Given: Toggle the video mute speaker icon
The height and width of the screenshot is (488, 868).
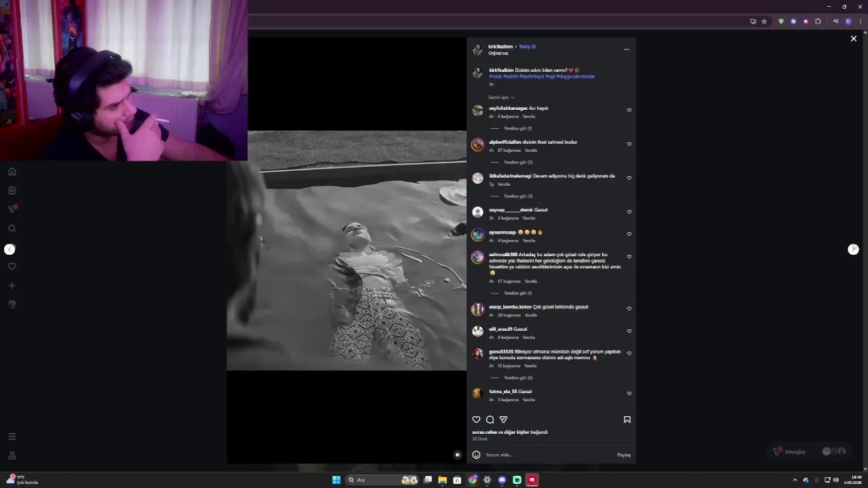Looking at the screenshot, I should tap(458, 455).
